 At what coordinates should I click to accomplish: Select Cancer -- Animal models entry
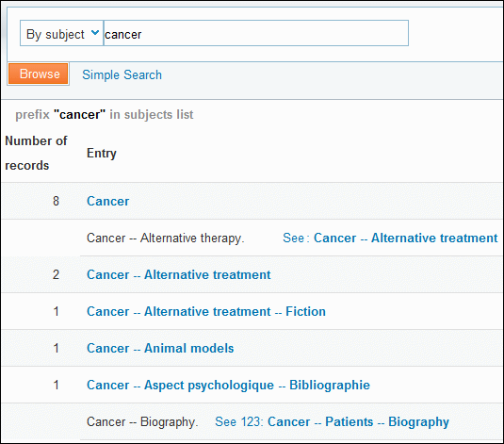click(x=160, y=348)
